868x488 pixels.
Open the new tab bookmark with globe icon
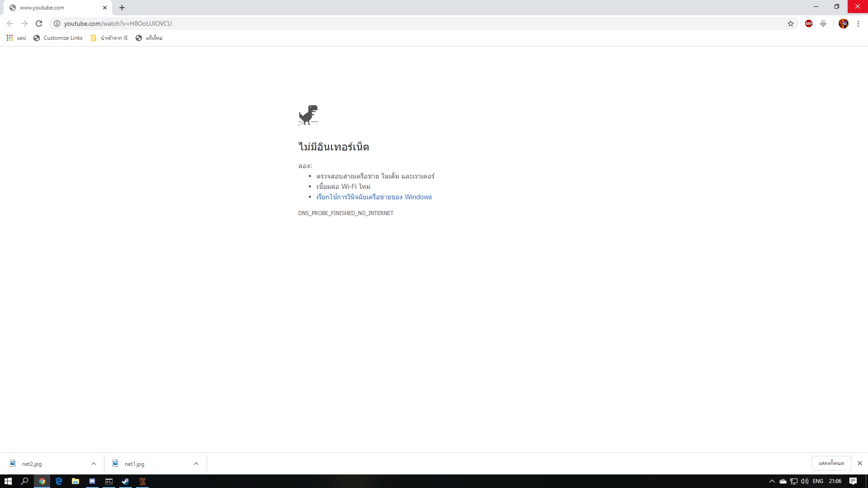pos(149,38)
